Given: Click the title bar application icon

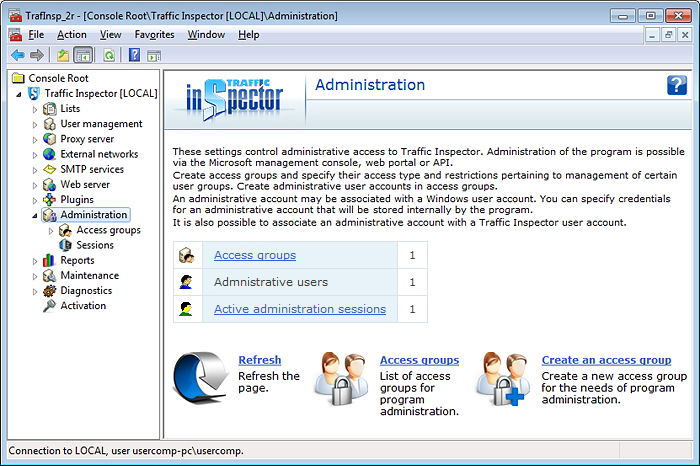Looking at the screenshot, I should [16, 16].
